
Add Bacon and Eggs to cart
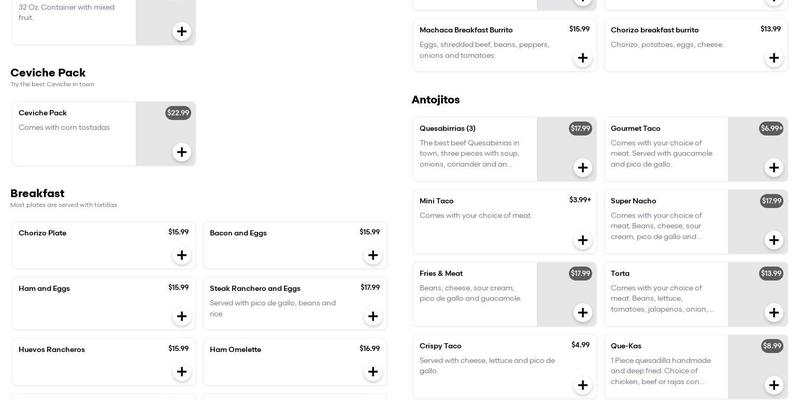(373, 255)
